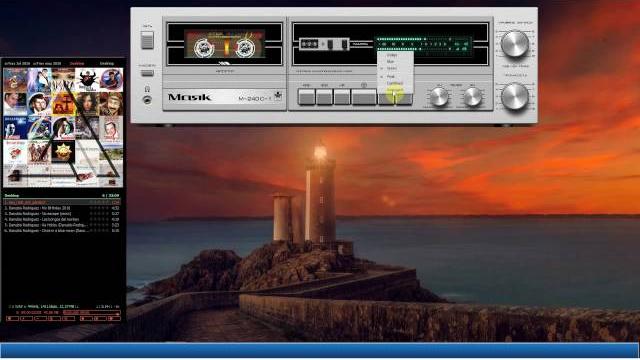Image resolution: width=640 pixels, height=360 pixels.
Task: Click the small emblem beside the M-240C label
Action: pos(278,96)
